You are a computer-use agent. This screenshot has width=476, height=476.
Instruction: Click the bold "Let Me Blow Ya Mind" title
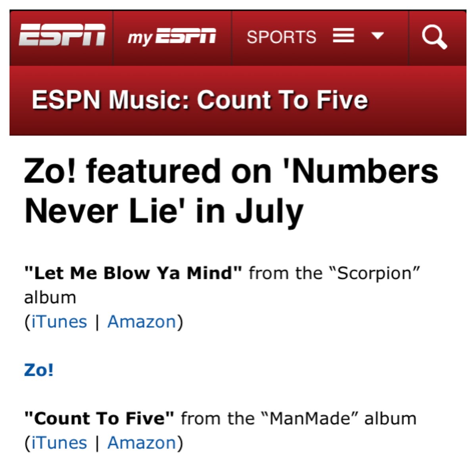click(x=133, y=273)
